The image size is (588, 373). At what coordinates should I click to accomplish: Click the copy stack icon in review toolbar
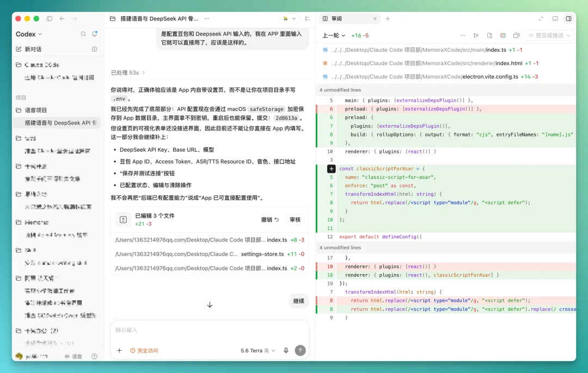coord(516,35)
